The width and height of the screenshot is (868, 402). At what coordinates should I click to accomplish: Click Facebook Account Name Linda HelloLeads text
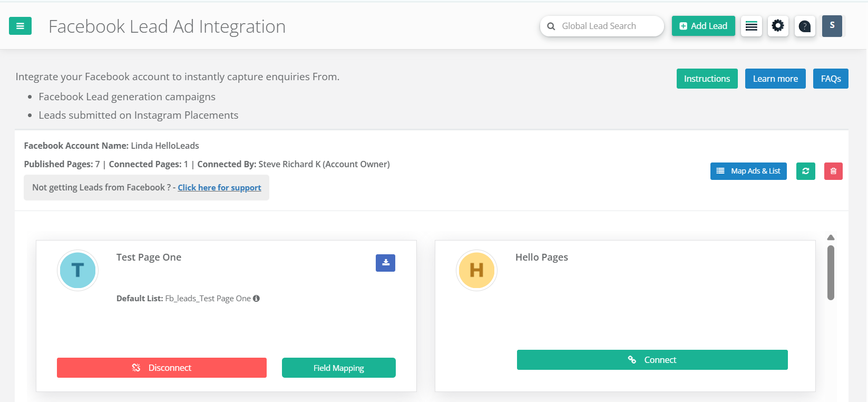coord(112,146)
